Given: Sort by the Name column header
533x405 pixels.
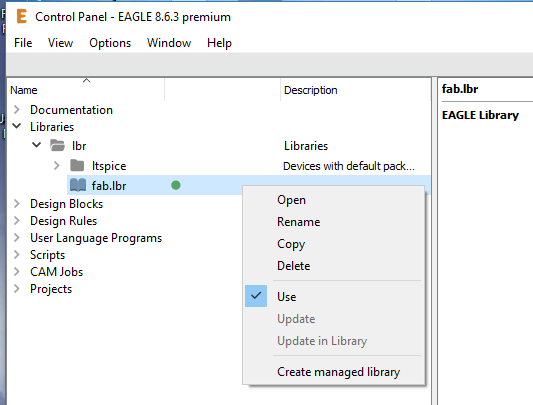Looking at the screenshot, I should [x=86, y=90].
